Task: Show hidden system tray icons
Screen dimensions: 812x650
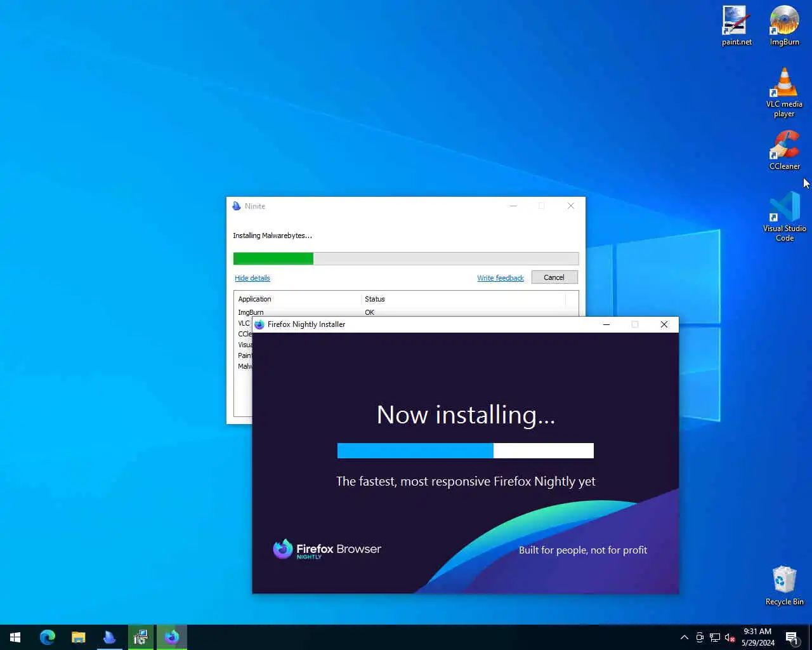Action: [684, 637]
